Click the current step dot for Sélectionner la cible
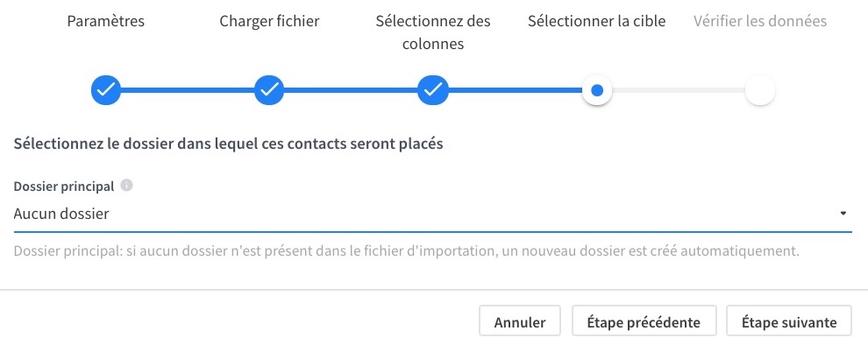 pos(597,89)
